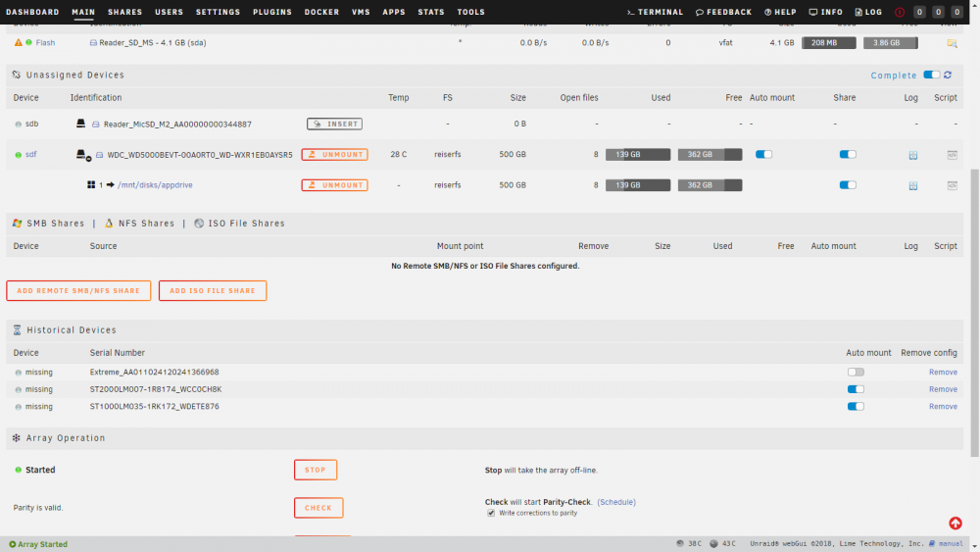Open the log icon in the appdrive partition row
Image resolution: width=980 pixels, height=552 pixels.
pos(913,185)
